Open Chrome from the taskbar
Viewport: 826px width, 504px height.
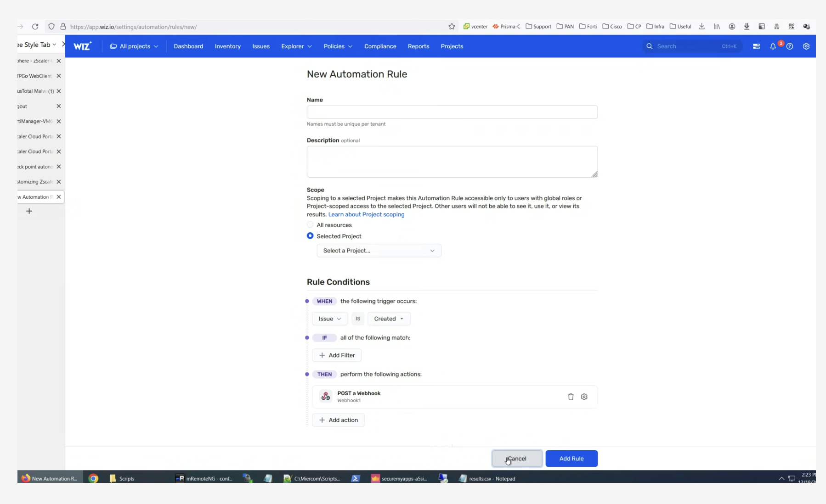tap(93, 478)
